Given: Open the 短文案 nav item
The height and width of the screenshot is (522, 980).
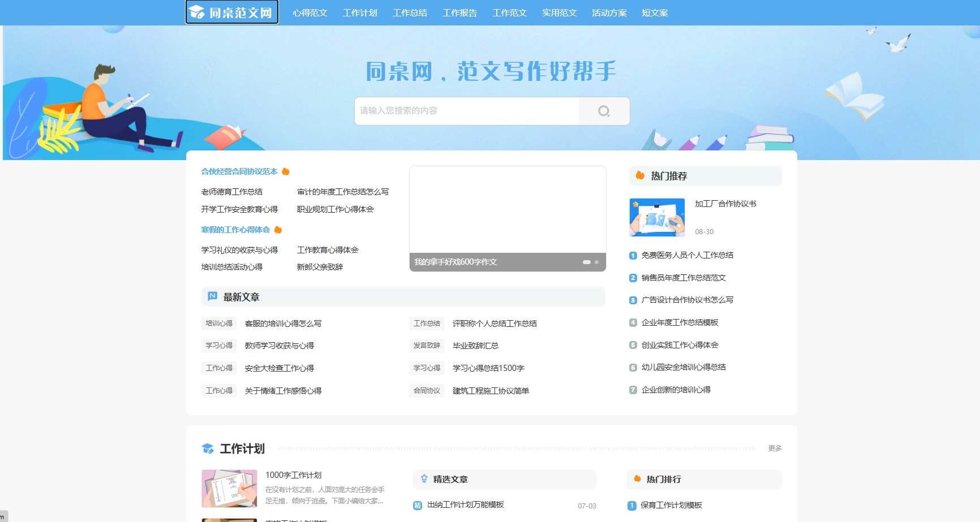Looking at the screenshot, I should pyautogui.click(x=655, y=12).
